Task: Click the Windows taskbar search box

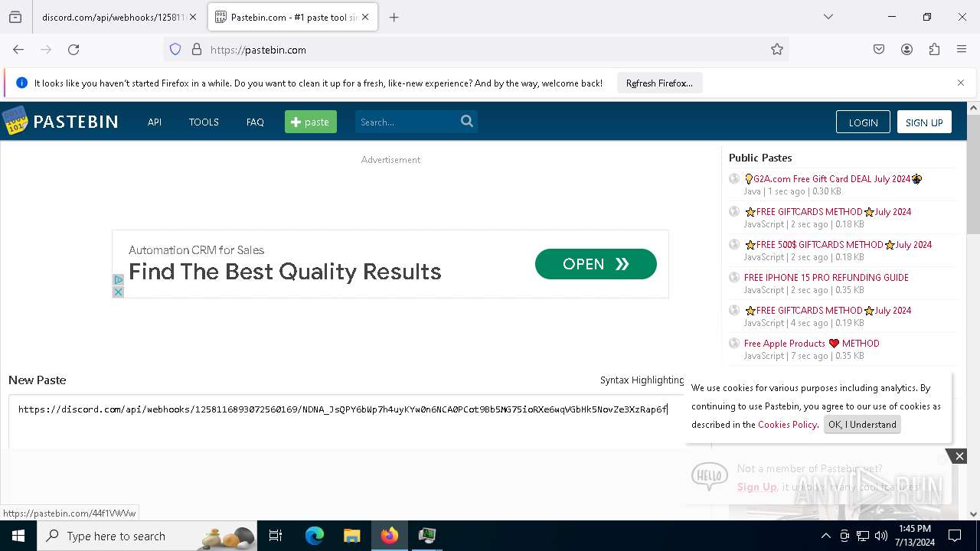Action: pyautogui.click(x=147, y=536)
